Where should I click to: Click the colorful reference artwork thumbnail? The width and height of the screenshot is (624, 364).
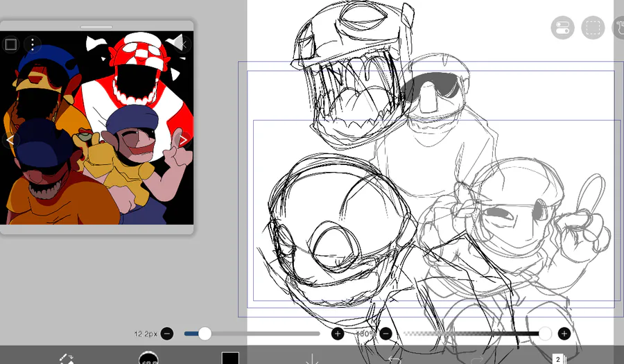click(x=96, y=128)
